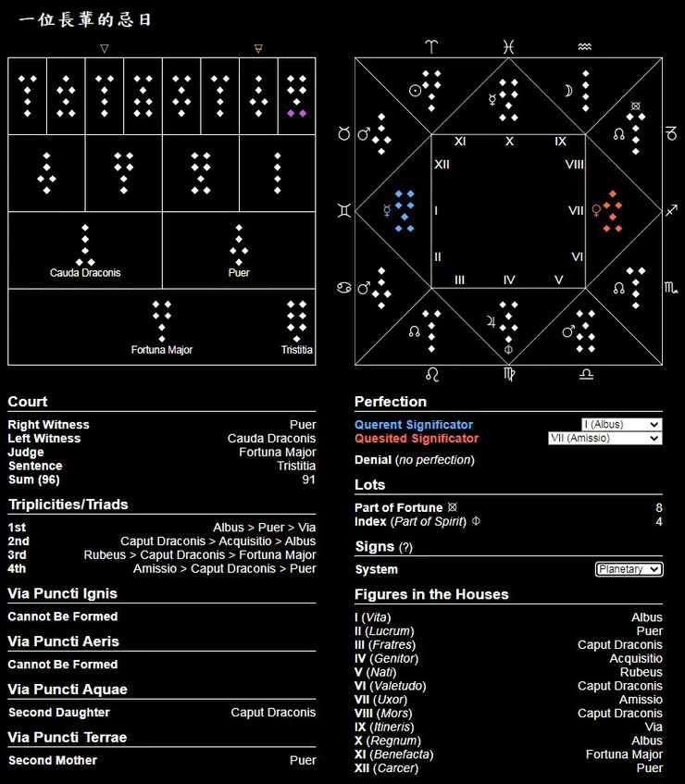Click the Sagittarius zodiac symbol
This screenshot has width=685, height=784.
click(x=671, y=210)
